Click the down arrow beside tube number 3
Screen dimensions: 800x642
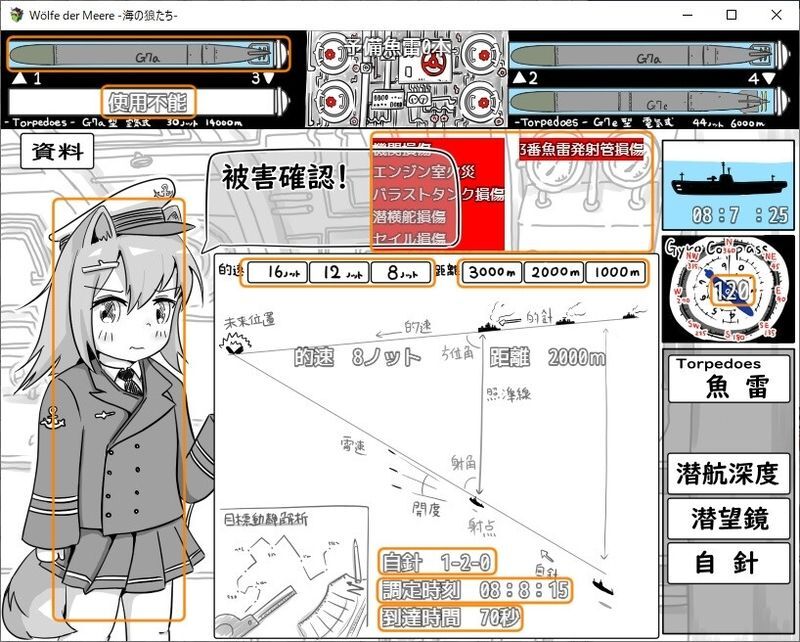pos(269,78)
